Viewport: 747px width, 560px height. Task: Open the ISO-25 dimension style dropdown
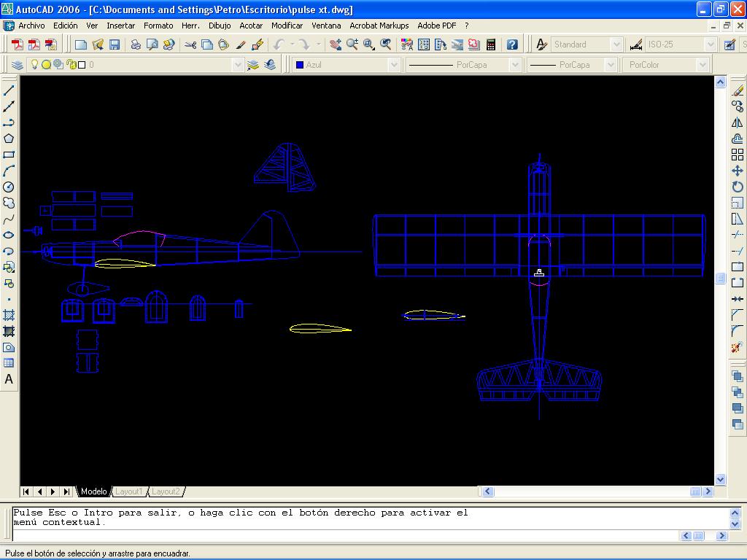tap(711, 44)
